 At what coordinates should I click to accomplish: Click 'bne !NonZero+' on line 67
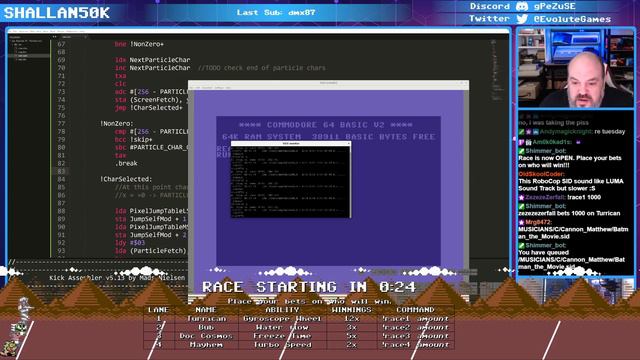139,44
